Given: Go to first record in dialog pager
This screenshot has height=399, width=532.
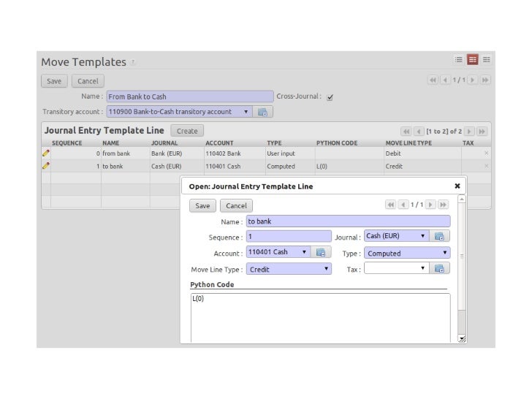Looking at the screenshot, I should (390, 205).
